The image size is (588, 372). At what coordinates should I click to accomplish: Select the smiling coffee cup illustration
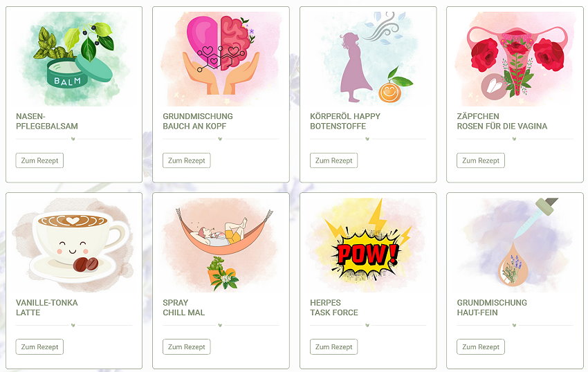tap(74, 245)
